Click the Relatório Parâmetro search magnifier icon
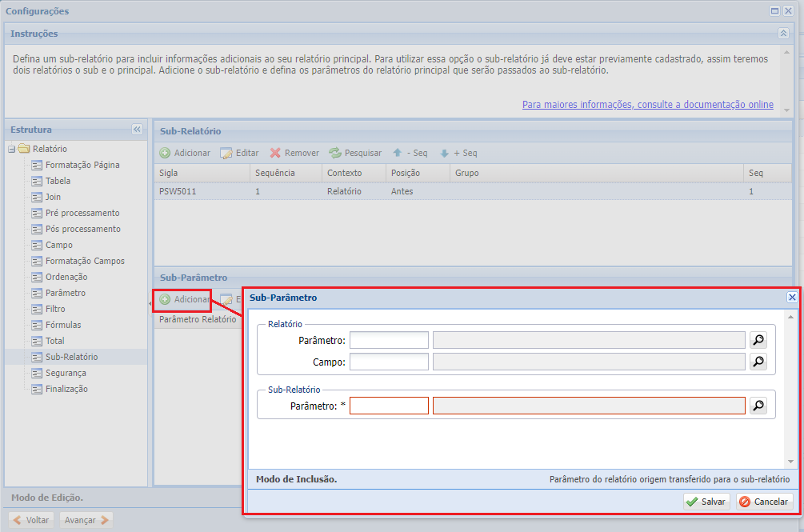The height and width of the screenshot is (532, 804). (758, 340)
